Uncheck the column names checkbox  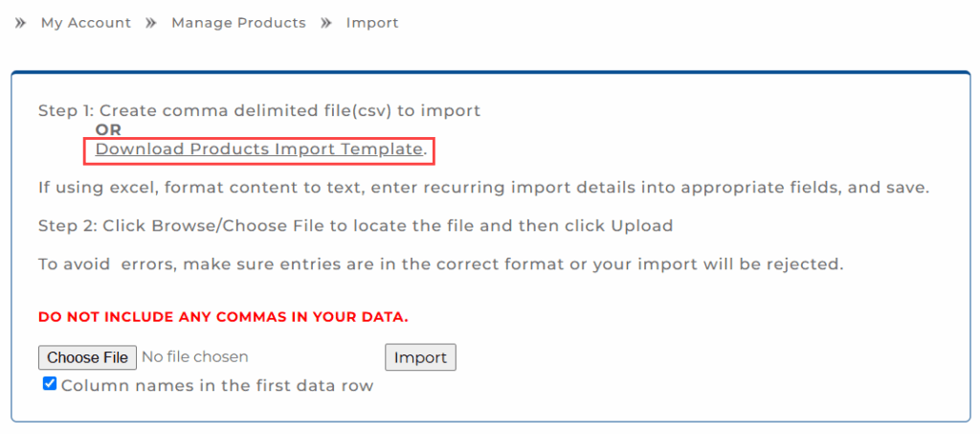[50, 384]
